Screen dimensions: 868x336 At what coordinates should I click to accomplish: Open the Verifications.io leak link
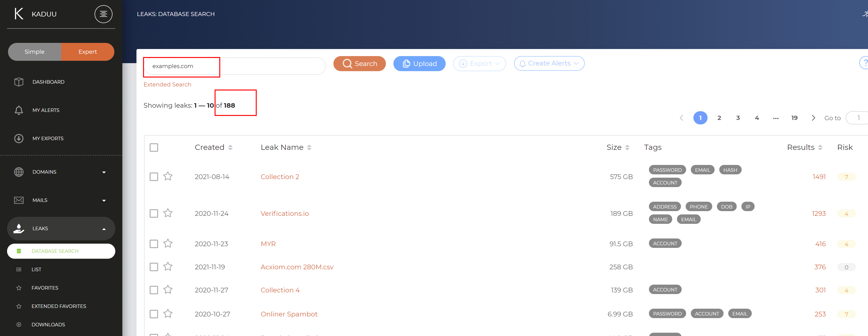coord(284,213)
